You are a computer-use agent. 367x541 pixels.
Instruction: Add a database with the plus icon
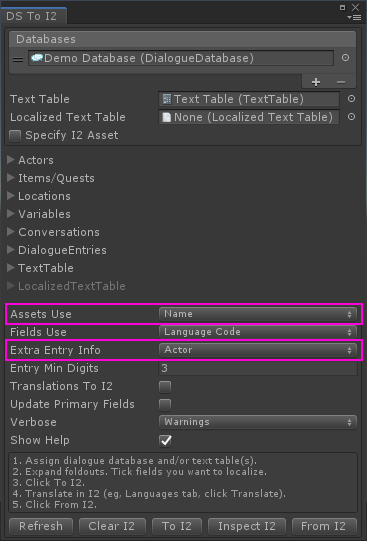pos(316,82)
